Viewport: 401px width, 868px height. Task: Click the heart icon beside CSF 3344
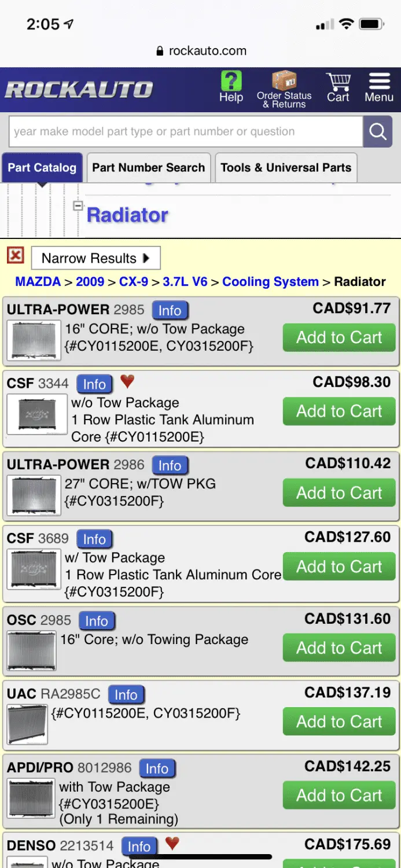click(x=127, y=381)
